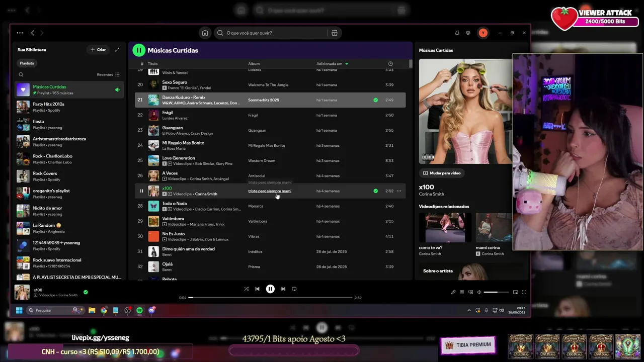Open the La Random playlist
644x362 pixels.
[x=69, y=228]
